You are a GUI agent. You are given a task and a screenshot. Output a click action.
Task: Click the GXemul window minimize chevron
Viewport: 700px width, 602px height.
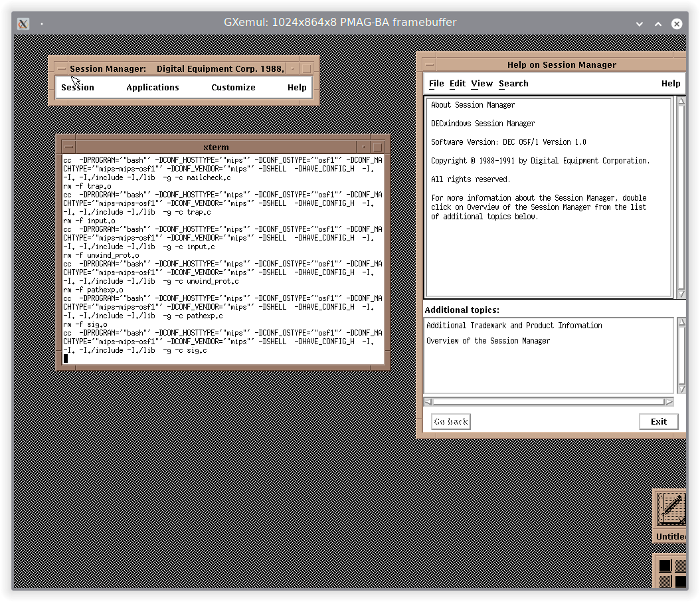click(640, 24)
